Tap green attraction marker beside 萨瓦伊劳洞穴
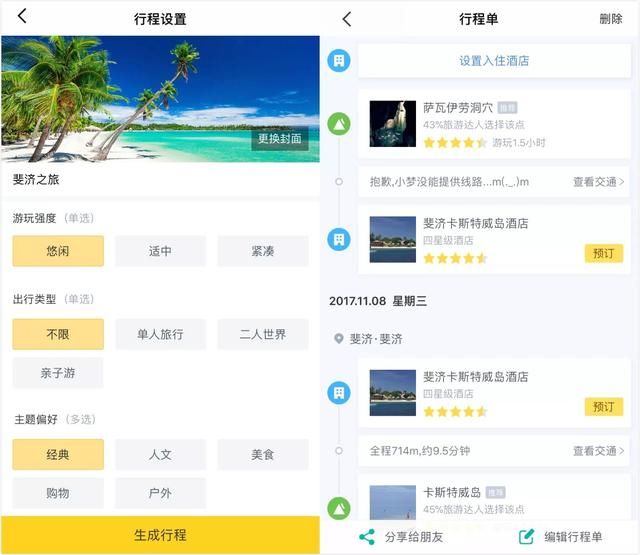This screenshot has height=555, width=640. [339, 124]
